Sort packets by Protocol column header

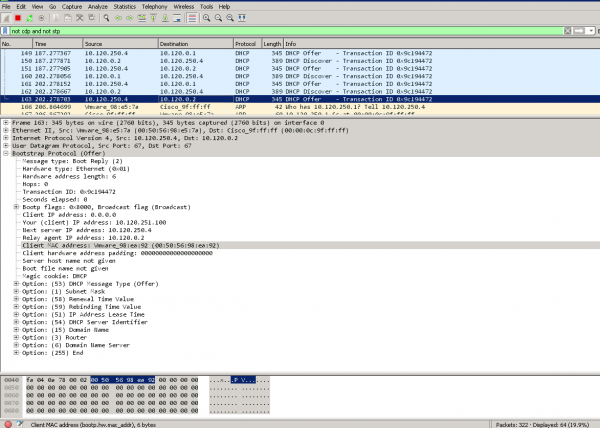246,44
